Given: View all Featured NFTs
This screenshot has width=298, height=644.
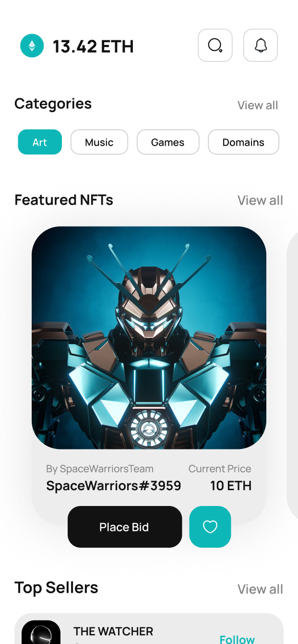Looking at the screenshot, I should click(x=260, y=200).
